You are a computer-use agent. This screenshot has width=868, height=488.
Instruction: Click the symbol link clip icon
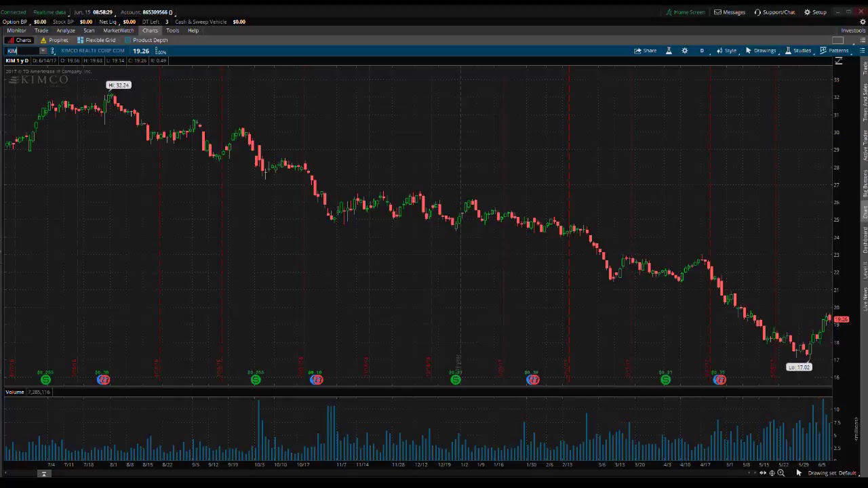point(53,51)
